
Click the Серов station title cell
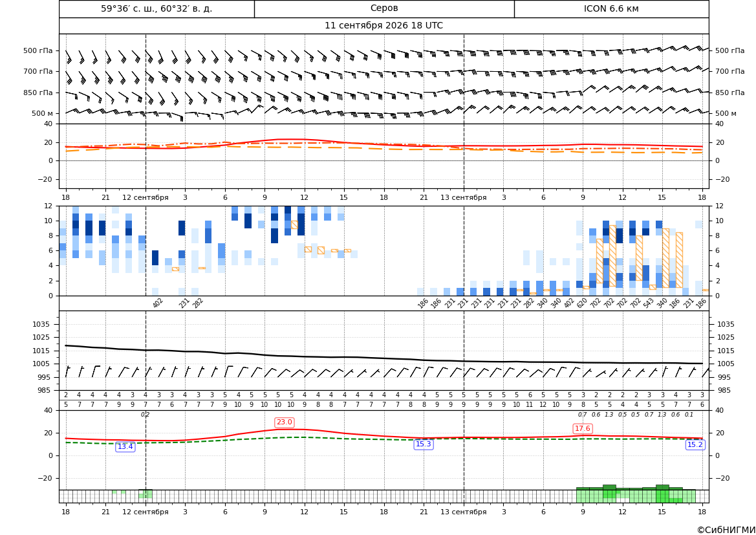(x=384, y=8)
